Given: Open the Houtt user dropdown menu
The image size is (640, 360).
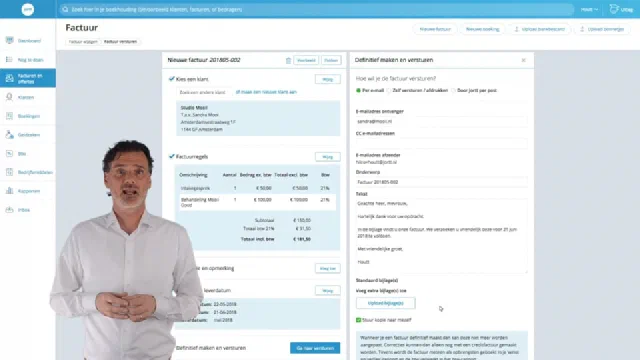Looking at the screenshot, I should 589,9.
